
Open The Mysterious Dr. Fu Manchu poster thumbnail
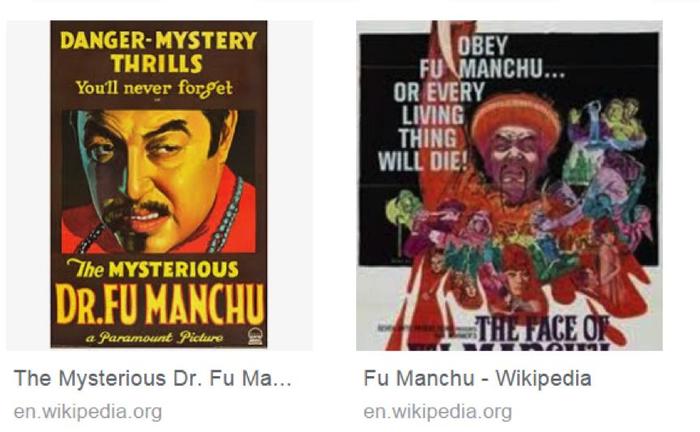[x=159, y=184]
